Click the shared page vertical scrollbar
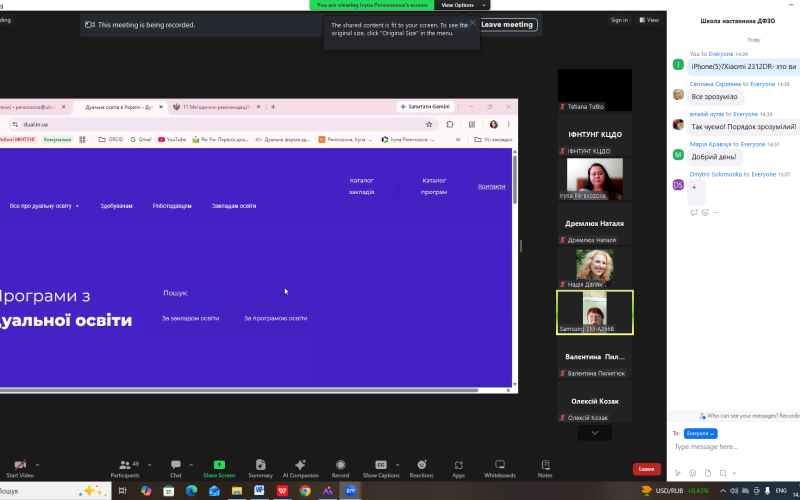Screen dimensions: 800x500 (x=514, y=180)
